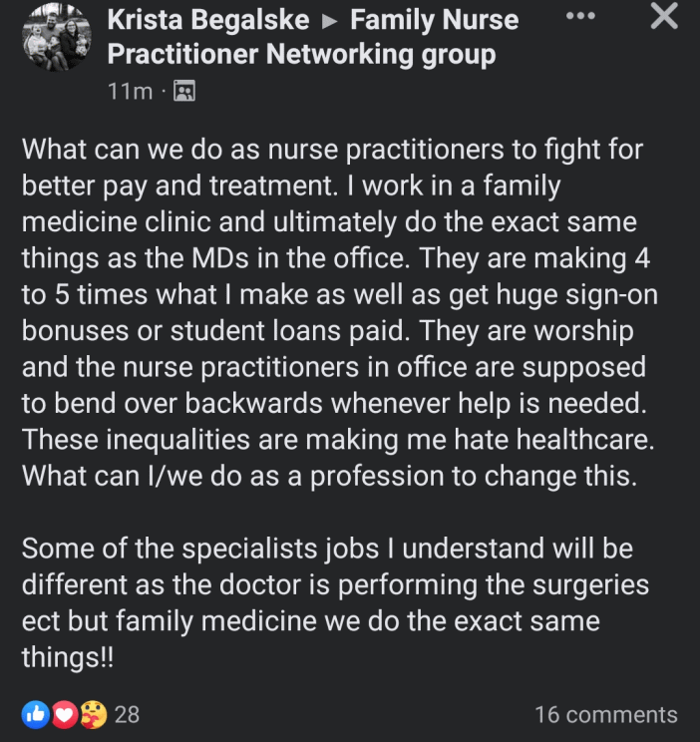Click the final word 'things!!' in post
The height and width of the screenshot is (742, 700).
(x=68, y=657)
